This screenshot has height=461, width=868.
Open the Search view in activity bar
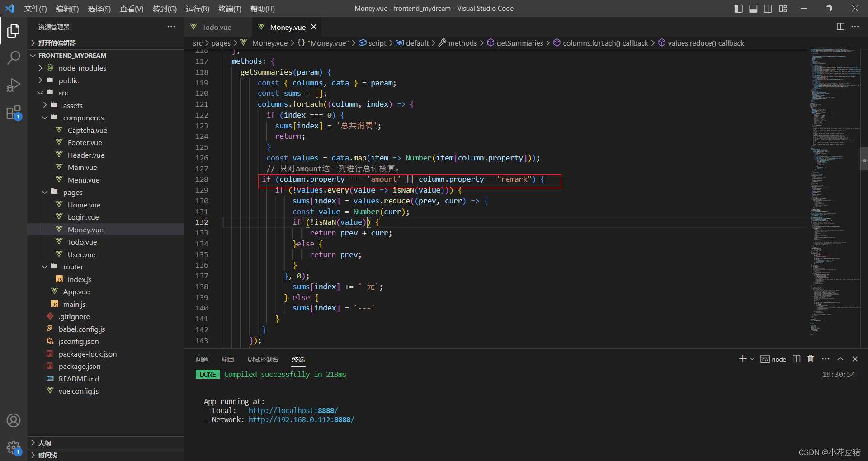click(14, 57)
